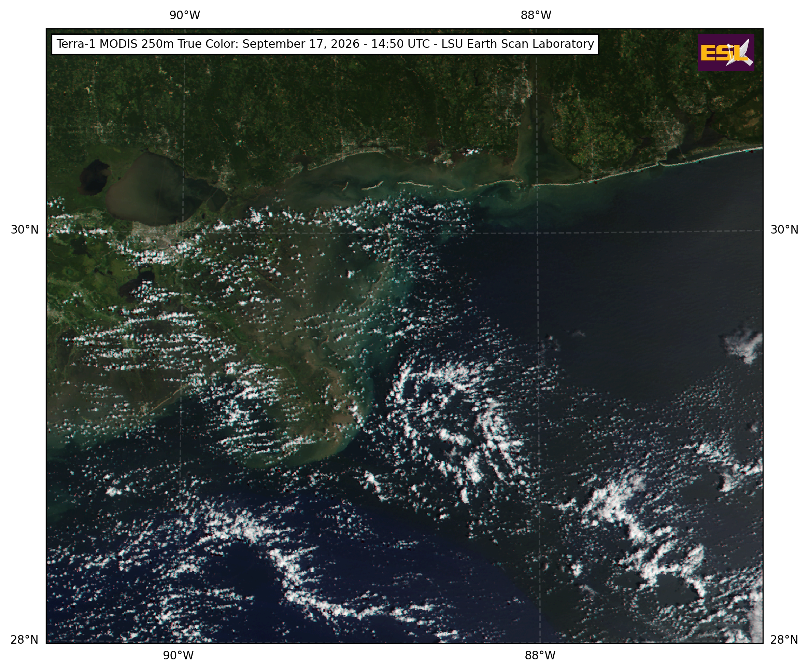Click the top 90°W longitude label
Image resolution: width=809 pixels, height=672 pixels.
[x=185, y=15]
